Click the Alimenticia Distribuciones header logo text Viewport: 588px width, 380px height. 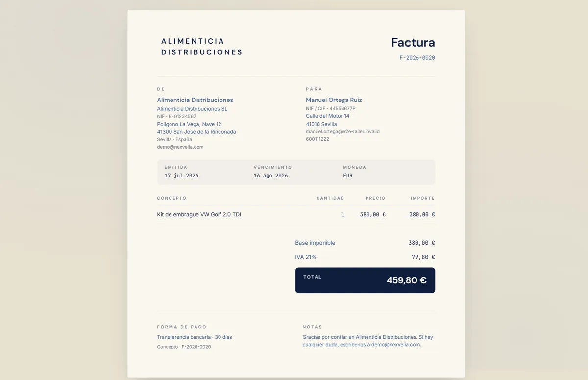(202, 47)
